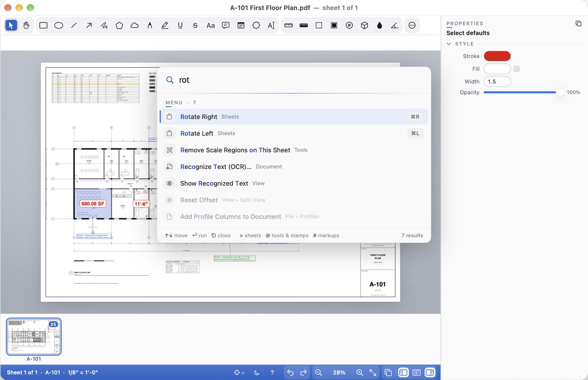Select the cloud markup tool
This screenshot has width=588, height=380.
point(135,25)
